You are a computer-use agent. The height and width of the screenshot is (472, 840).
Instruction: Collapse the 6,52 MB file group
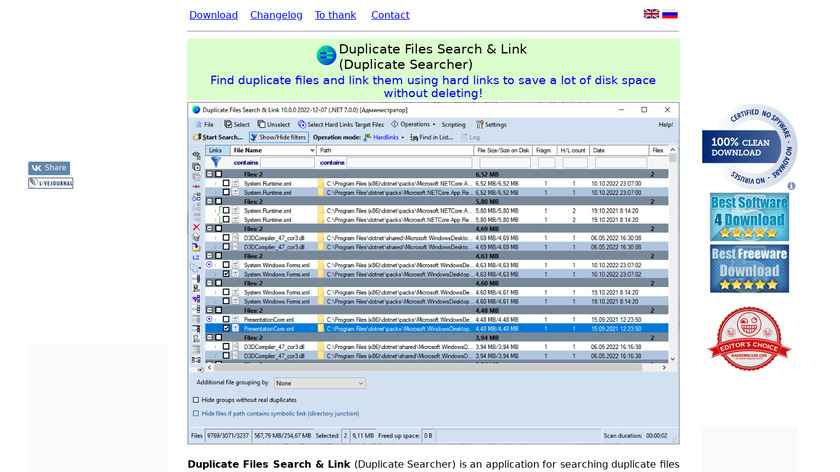coord(209,174)
